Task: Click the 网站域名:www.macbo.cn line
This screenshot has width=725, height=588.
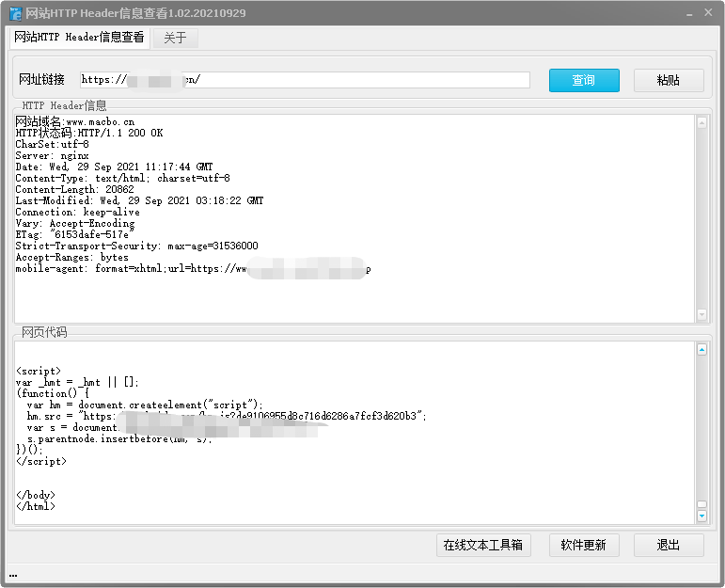Action: click(x=75, y=121)
